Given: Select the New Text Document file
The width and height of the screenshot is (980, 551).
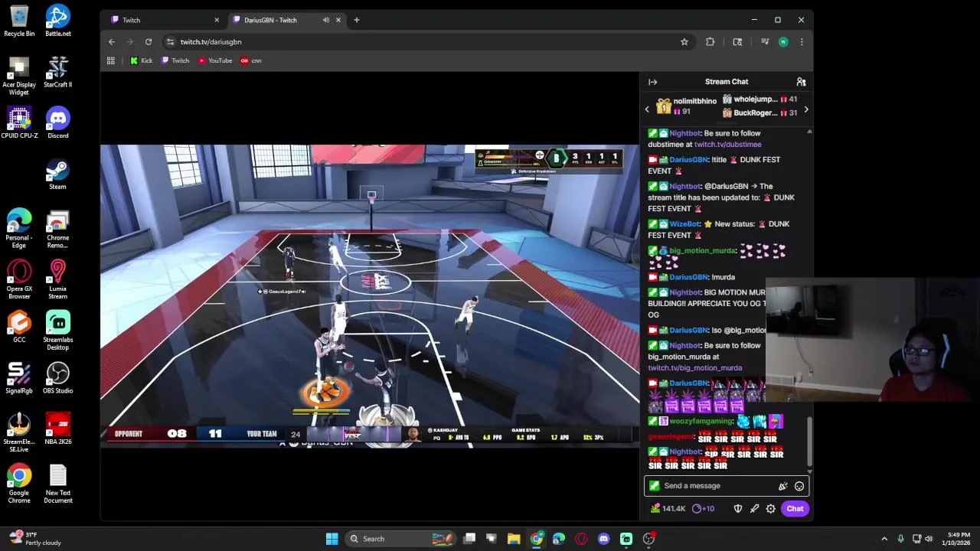Looking at the screenshot, I should coord(57,484).
